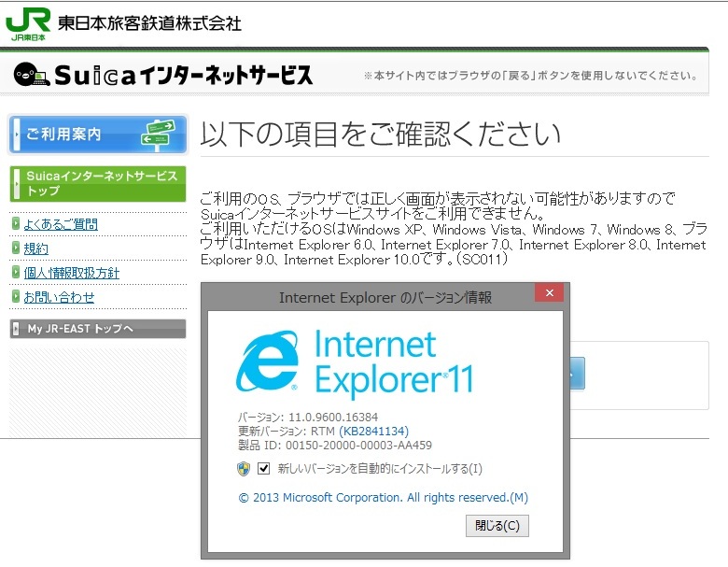Open the お問い合わせ link

click(x=59, y=297)
